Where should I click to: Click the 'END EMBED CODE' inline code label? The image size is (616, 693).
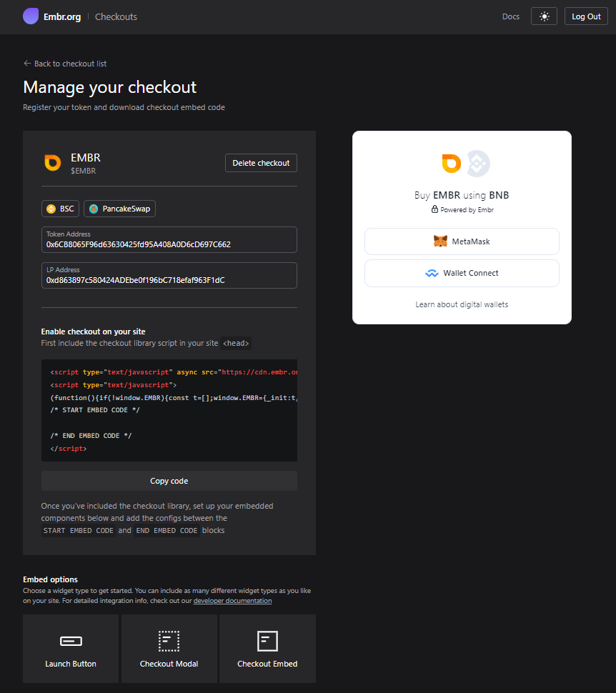[x=167, y=530]
